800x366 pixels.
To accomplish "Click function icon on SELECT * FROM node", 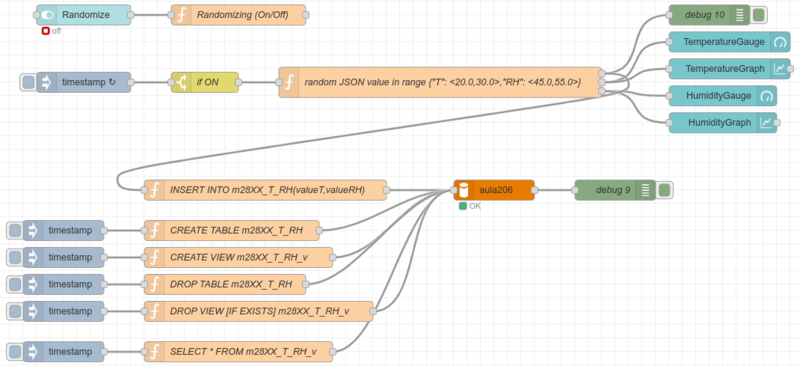I will [155, 352].
